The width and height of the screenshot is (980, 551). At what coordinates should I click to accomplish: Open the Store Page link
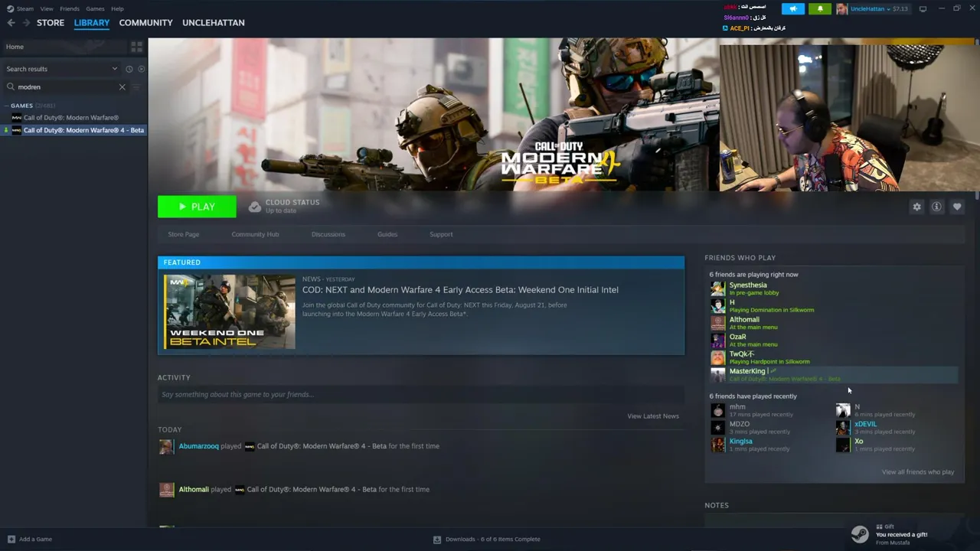(x=184, y=234)
